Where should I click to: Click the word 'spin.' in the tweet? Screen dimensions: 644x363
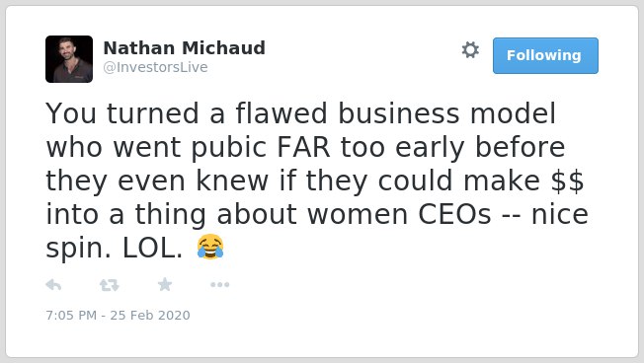coord(78,249)
